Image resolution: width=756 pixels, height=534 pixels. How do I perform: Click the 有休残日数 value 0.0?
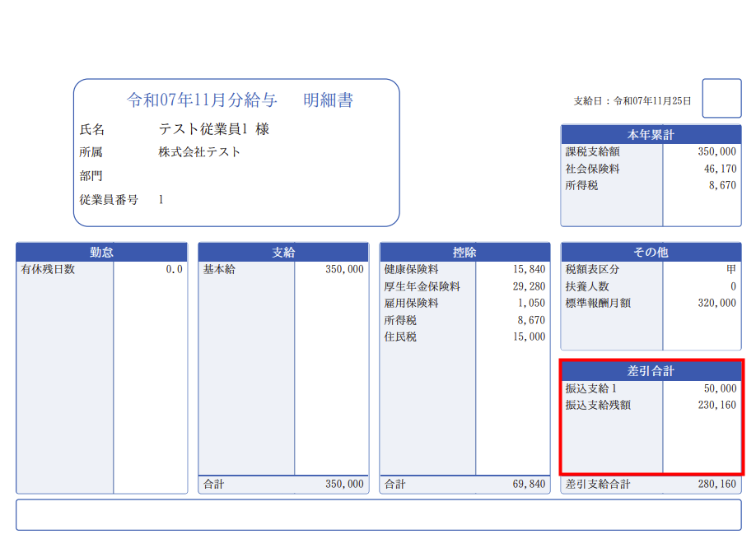click(174, 269)
